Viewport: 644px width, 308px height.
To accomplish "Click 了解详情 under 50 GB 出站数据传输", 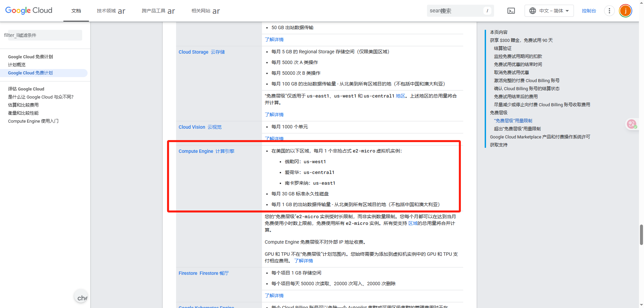I will pos(274,40).
